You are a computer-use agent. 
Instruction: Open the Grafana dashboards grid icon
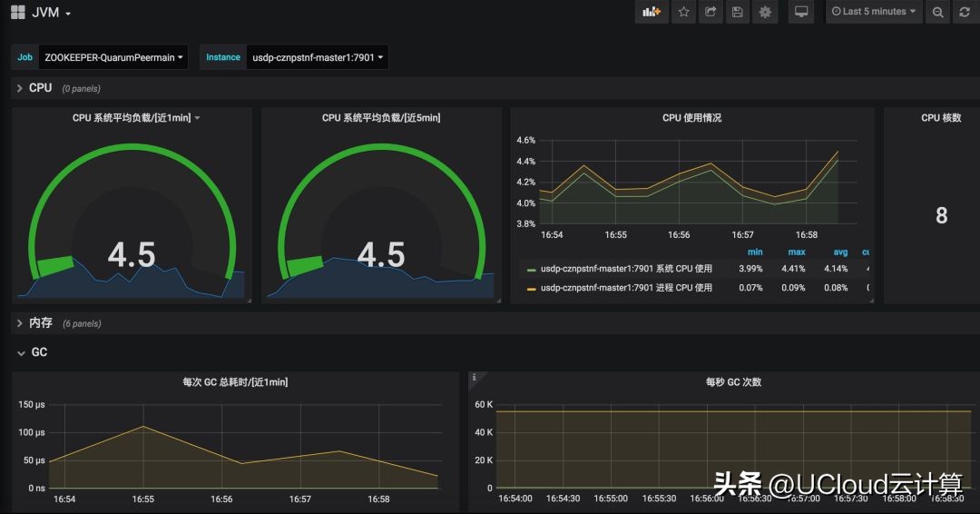pos(18,12)
